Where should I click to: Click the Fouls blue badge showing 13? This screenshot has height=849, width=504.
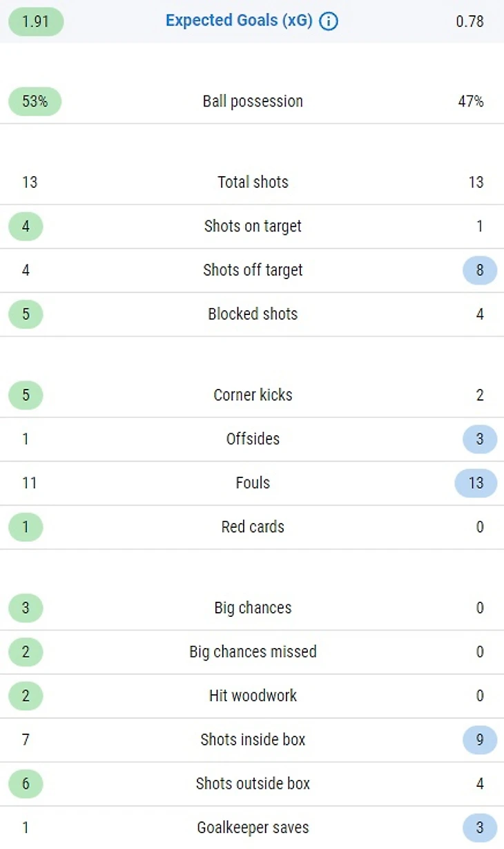pyautogui.click(x=476, y=483)
